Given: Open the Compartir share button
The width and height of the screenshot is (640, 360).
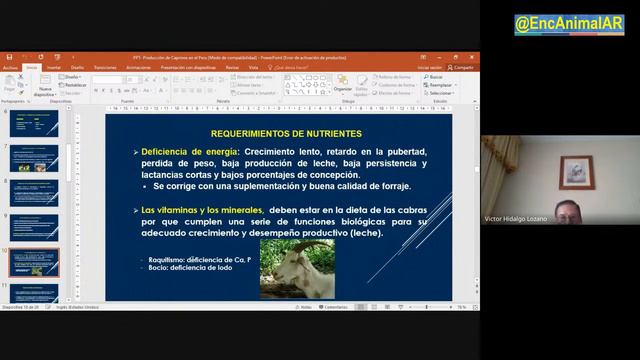Looking at the screenshot, I should [x=460, y=68].
